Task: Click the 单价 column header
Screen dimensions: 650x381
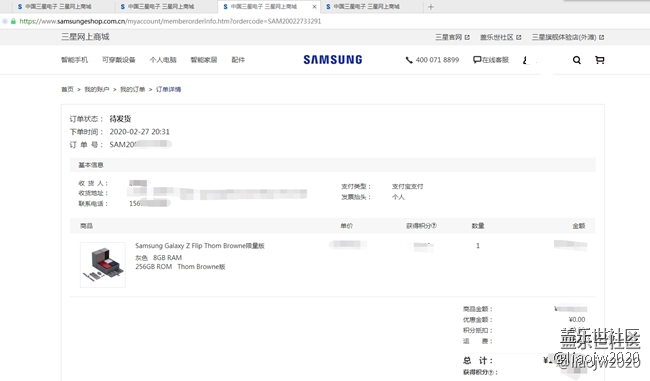Action: click(x=347, y=226)
